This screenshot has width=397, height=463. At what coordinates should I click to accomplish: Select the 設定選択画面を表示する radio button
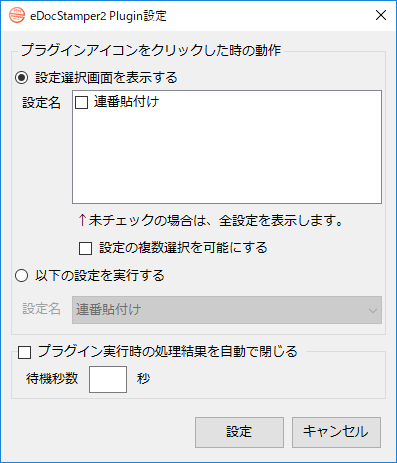pos(22,78)
